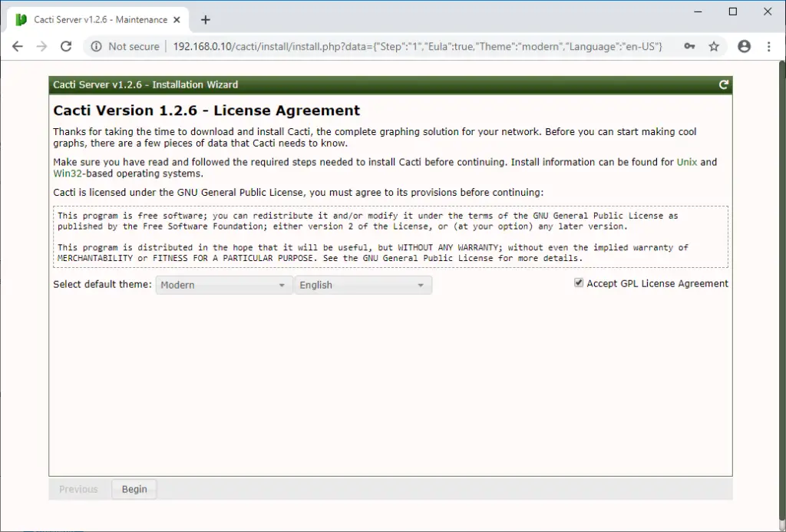This screenshot has height=532, width=786.
Task: Open the Chrome profile avatar menu
Action: click(x=744, y=46)
